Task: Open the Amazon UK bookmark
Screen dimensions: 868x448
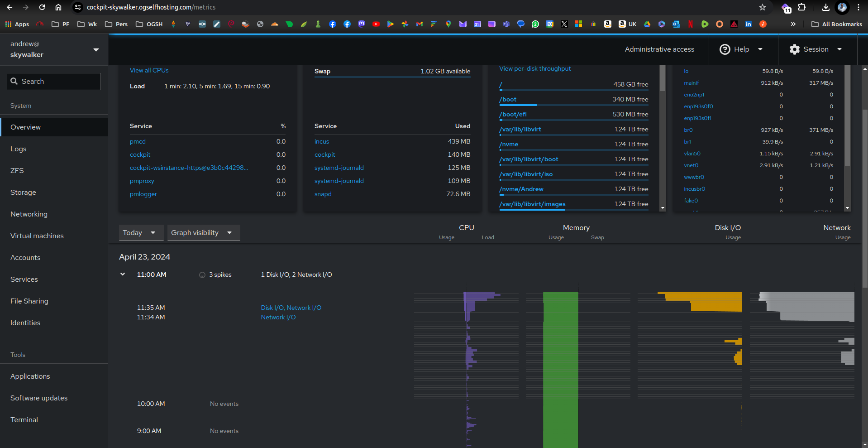Action: click(x=627, y=24)
